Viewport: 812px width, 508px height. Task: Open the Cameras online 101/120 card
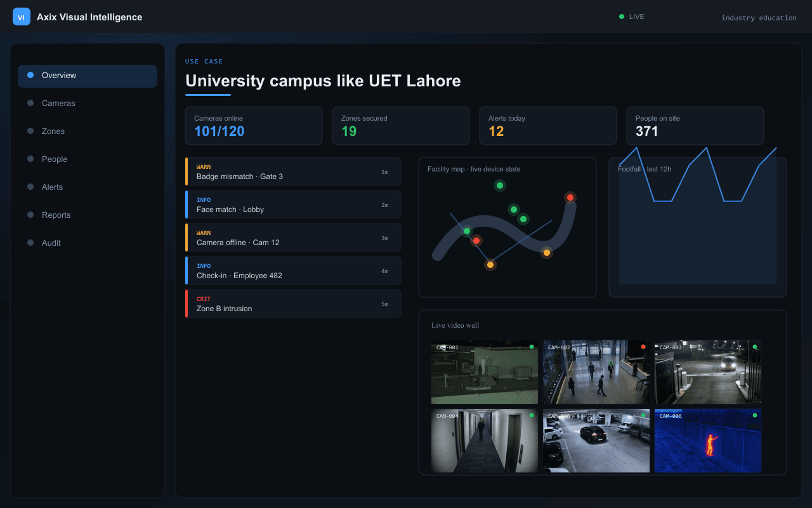254,126
